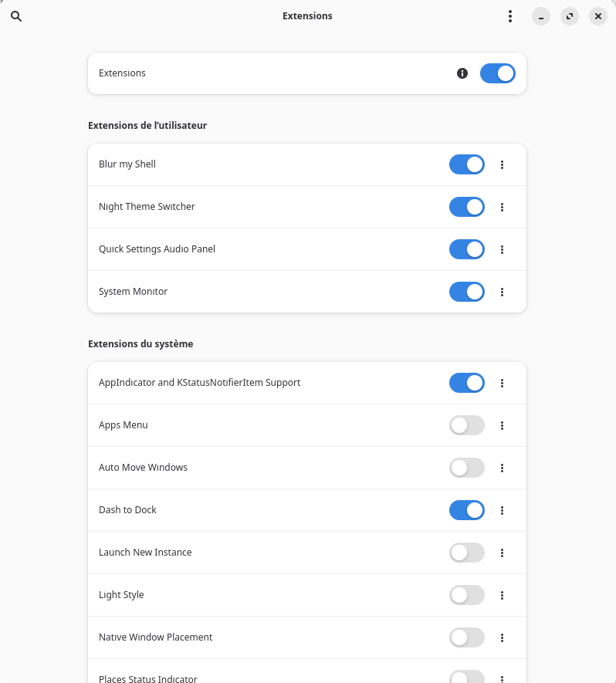Open Quick Settings Audio Panel options menu
Image resolution: width=616 pixels, height=683 pixels.
[503, 249]
